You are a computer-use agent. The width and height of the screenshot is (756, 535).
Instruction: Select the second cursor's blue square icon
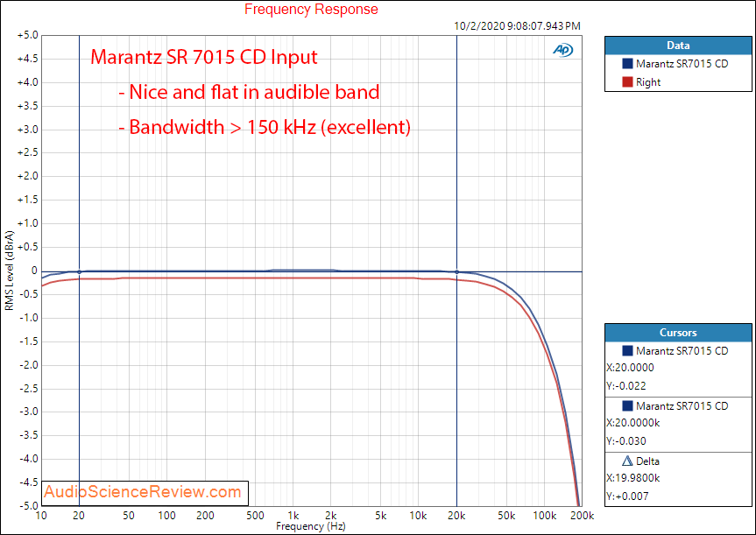click(x=627, y=406)
